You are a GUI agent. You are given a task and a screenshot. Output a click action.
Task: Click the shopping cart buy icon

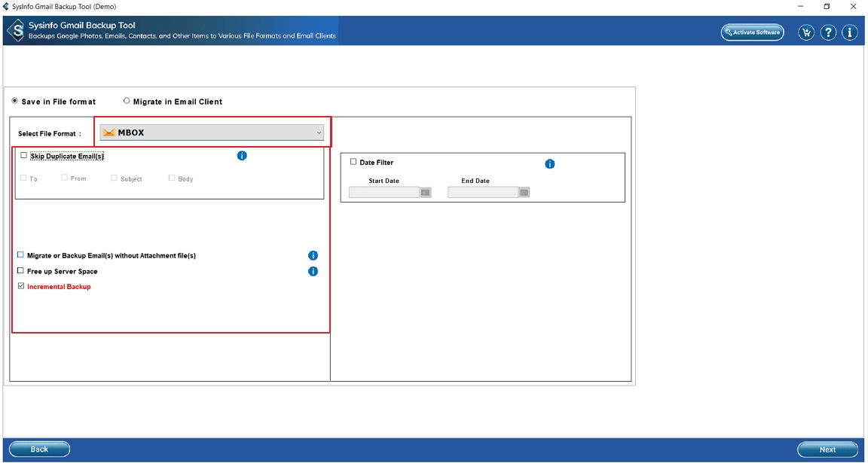(806, 32)
